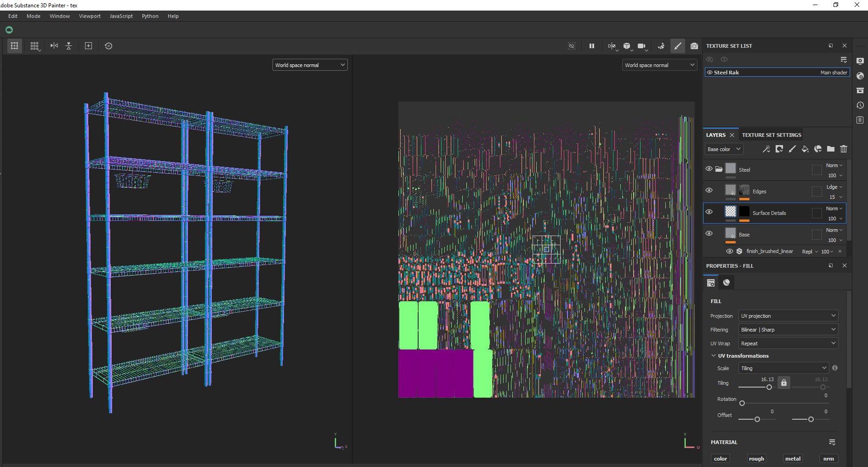Add a folder group in Layers toolbar
The image size is (868, 467).
tap(831, 149)
